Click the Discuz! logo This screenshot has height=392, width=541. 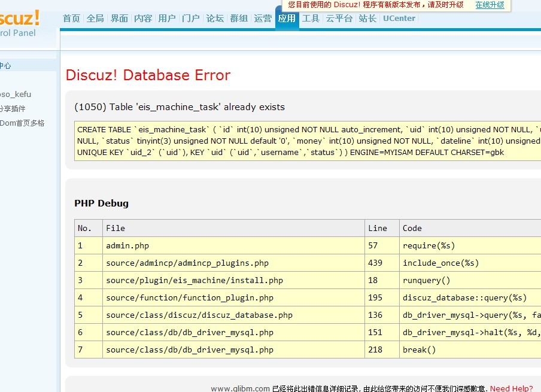[x=18, y=18]
